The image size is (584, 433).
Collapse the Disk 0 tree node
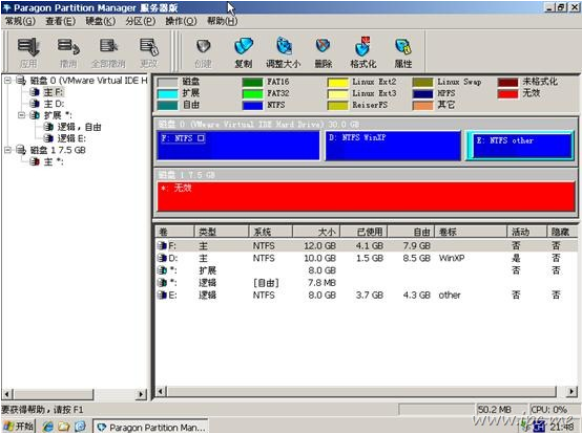click(7, 80)
